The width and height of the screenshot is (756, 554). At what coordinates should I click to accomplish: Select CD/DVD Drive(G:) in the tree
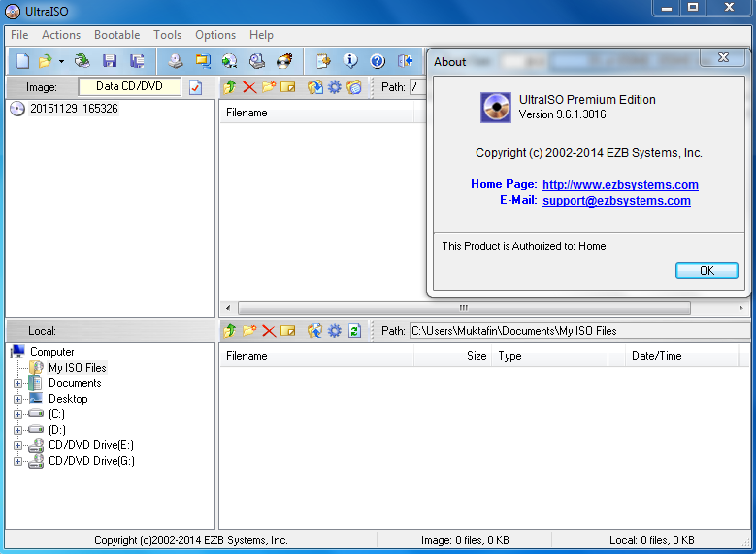[91, 461]
